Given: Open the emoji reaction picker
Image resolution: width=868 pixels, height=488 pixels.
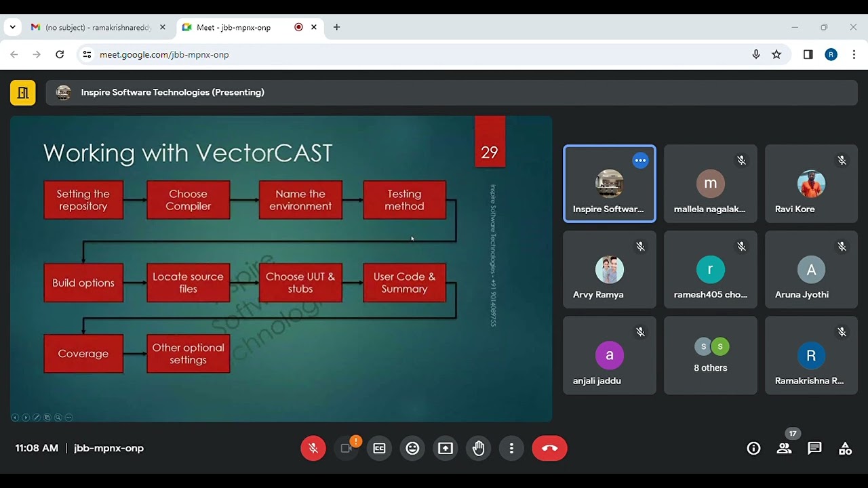Looking at the screenshot, I should point(412,448).
